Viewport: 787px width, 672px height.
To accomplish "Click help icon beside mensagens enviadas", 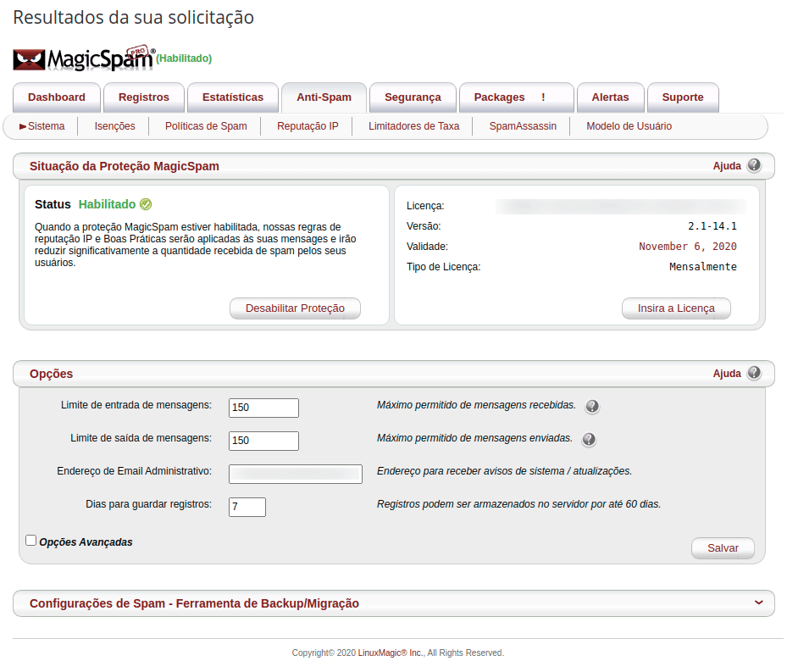I will pos(589,440).
